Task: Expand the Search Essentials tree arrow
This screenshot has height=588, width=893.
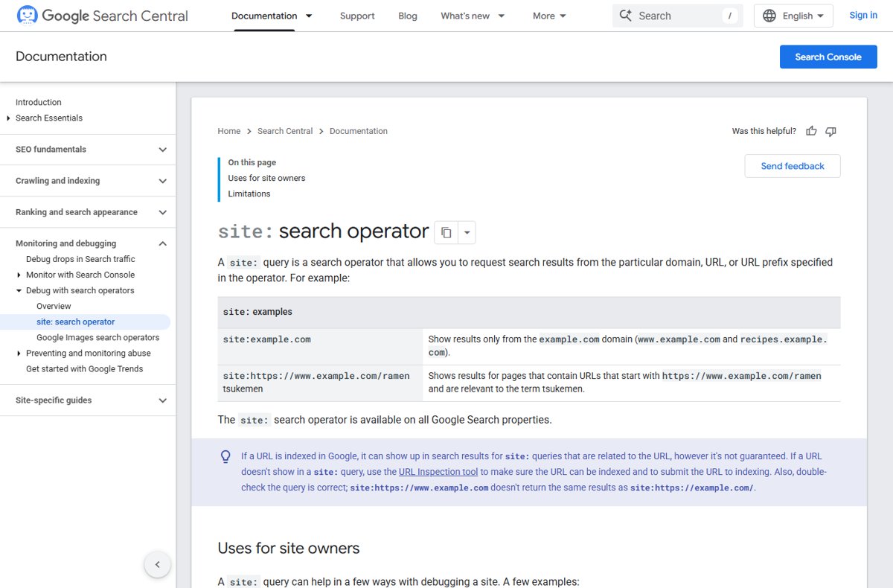Action: [8, 118]
